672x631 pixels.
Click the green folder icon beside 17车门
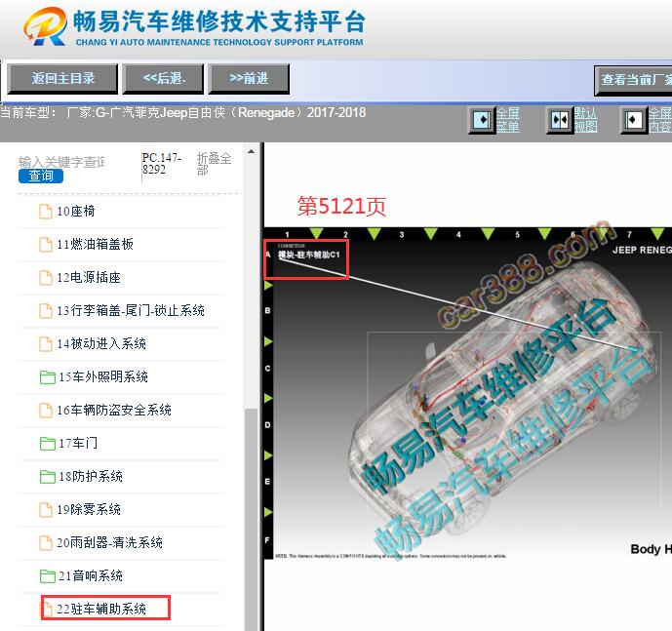pyautogui.click(x=47, y=444)
